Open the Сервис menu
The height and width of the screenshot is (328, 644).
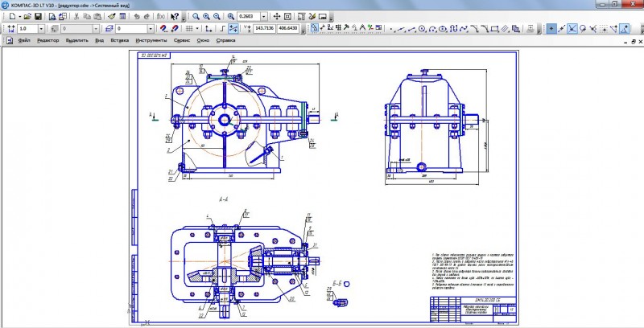(182, 40)
